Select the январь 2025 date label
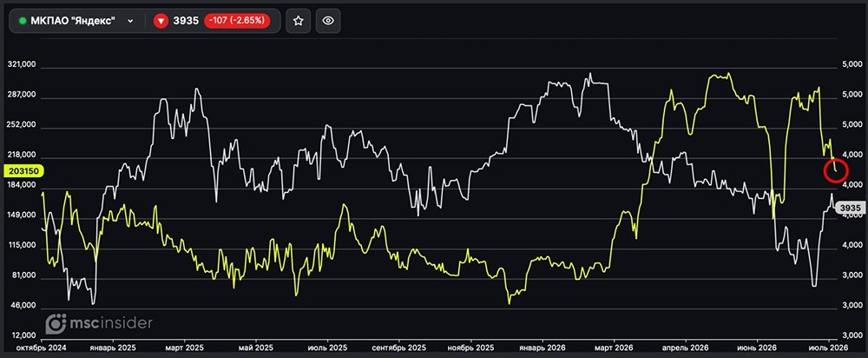This screenshot has width=868, height=358. pos(113,348)
